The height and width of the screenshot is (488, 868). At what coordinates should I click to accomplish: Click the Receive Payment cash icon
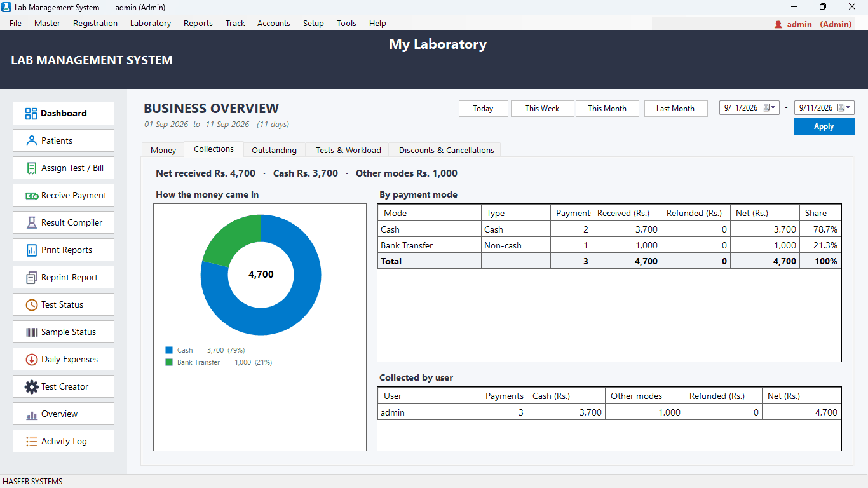point(32,196)
